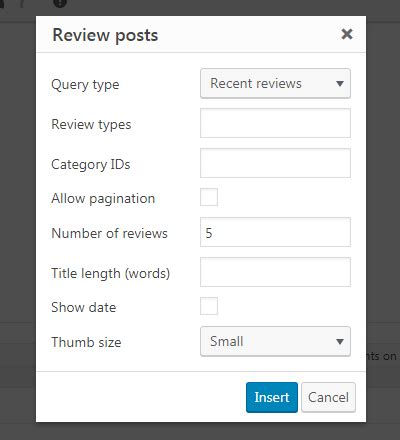Expand the Thumb size dropdown
Viewport: 400px width, 440px height.
(275, 341)
